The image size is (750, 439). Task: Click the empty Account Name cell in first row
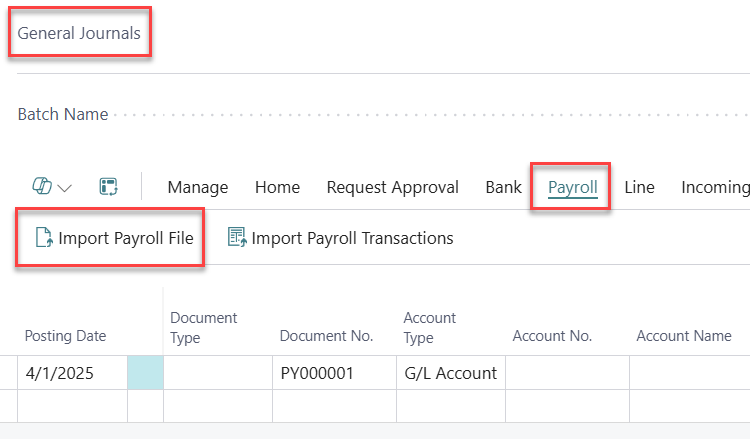(x=690, y=373)
